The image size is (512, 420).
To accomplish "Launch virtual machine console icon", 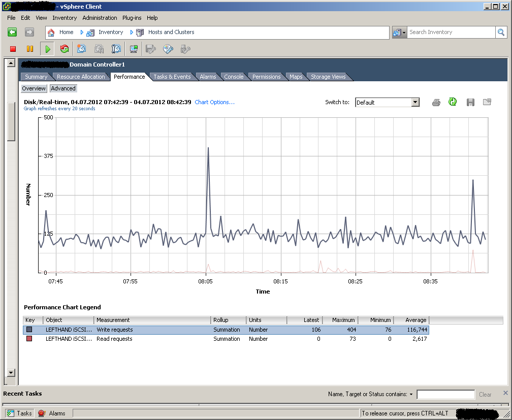I will (134, 49).
